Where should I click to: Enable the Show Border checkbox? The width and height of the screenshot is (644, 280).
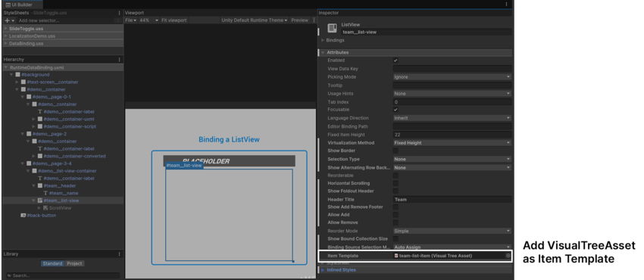pyautogui.click(x=395, y=151)
